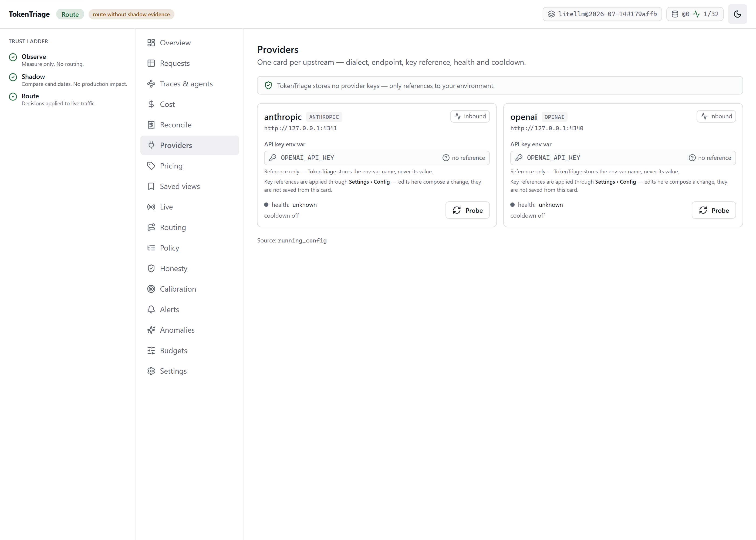Image resolution: width=756 pixels, height=540 pixels.
Task: Click the Route step circle icon
Action: point(13,97)
